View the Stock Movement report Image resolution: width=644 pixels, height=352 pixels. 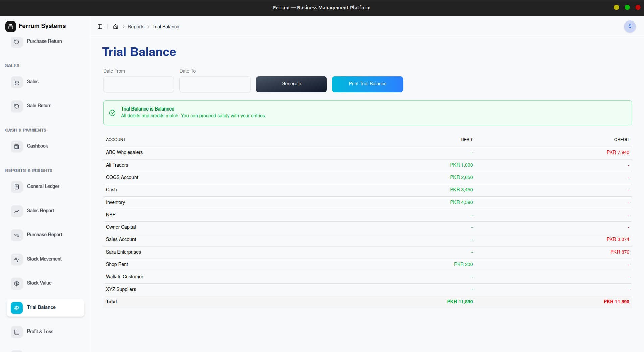click(45, 259)
